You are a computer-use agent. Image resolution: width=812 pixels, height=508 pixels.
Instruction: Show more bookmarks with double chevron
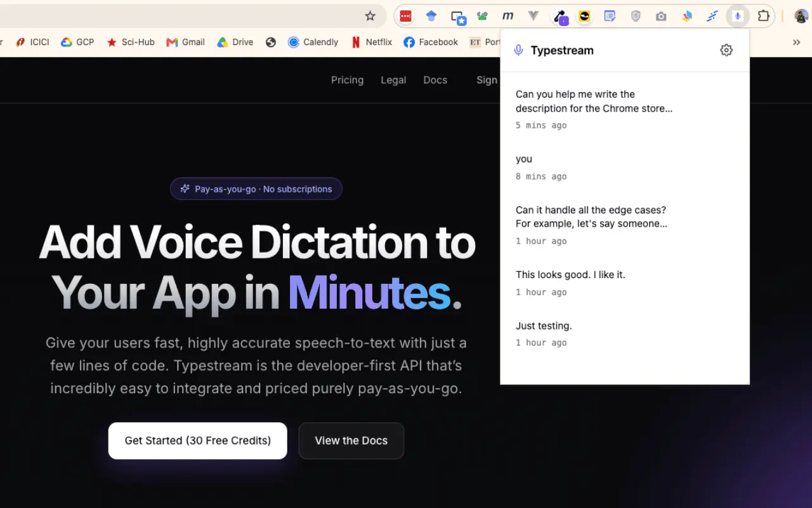click(797, 43)
